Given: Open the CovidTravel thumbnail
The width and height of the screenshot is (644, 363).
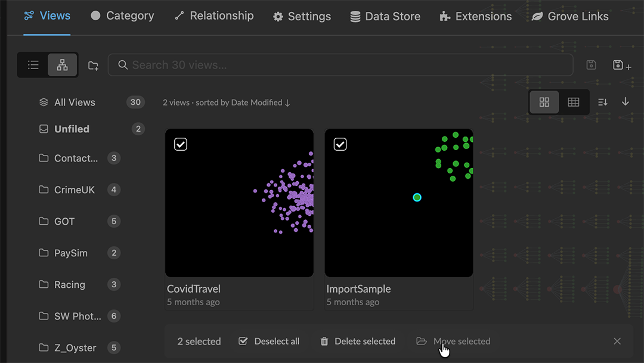Looking at the screenshot, I should coord(240,203).
